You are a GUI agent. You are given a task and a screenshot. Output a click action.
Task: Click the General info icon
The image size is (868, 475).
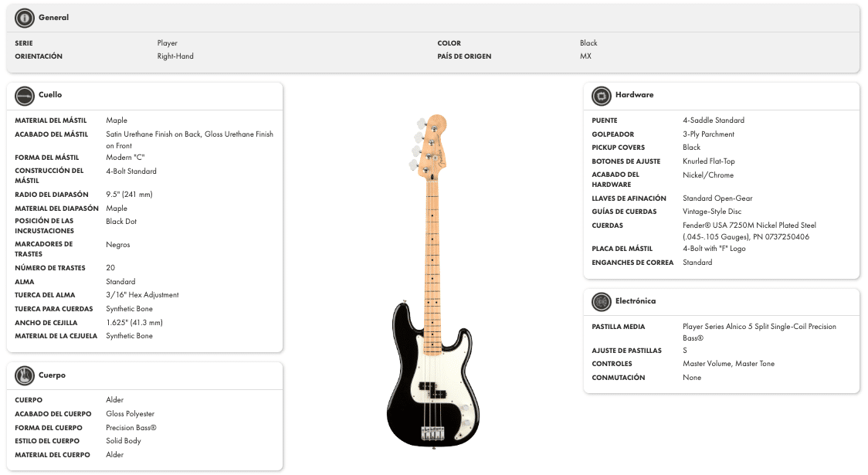(25, 18)
